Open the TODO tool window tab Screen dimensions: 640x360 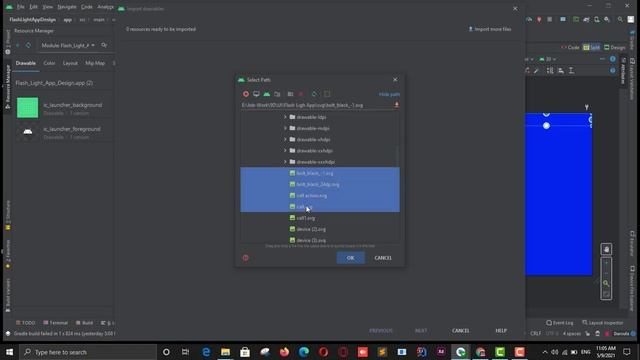coord(26,323)
